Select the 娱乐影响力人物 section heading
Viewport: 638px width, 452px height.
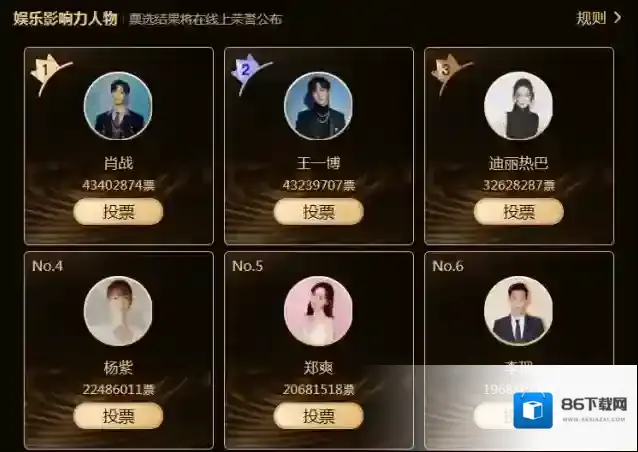[x=65, y=19]
